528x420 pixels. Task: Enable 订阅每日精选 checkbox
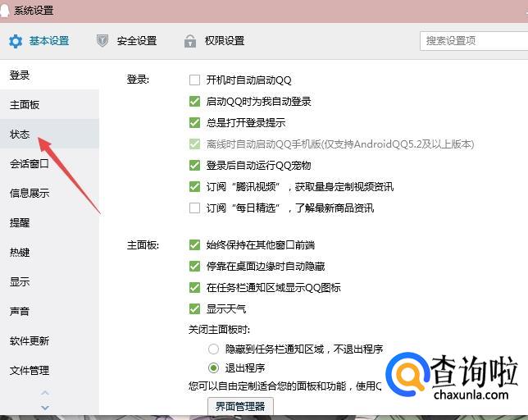(x=194, y=208)
